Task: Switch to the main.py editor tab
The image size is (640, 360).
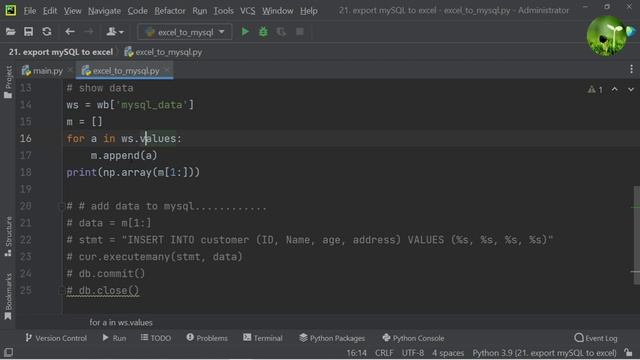Action: click(42, 71)
